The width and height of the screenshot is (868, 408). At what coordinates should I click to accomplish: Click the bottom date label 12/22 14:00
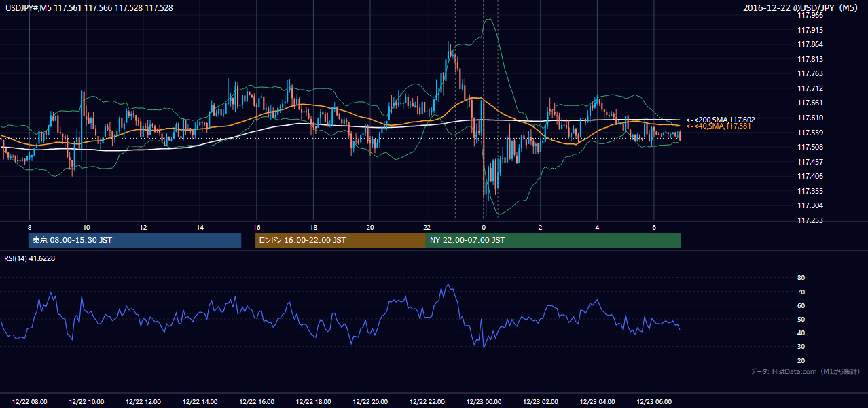[200, 402]
